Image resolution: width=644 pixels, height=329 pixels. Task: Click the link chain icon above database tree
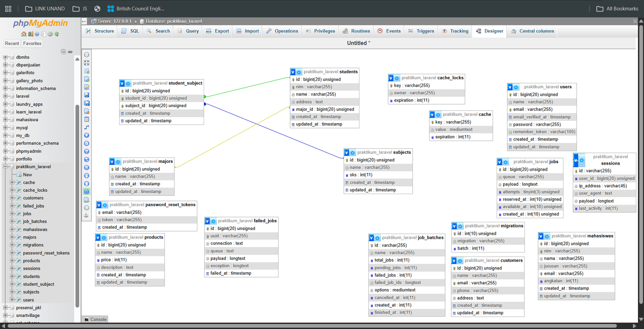[70, 52]
